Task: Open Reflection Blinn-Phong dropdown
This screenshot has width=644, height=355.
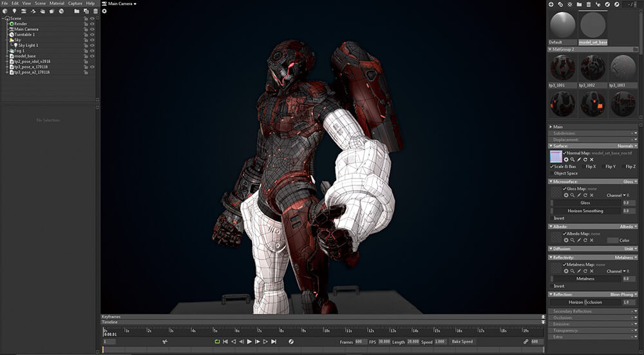Action: [x=624, y=294]
